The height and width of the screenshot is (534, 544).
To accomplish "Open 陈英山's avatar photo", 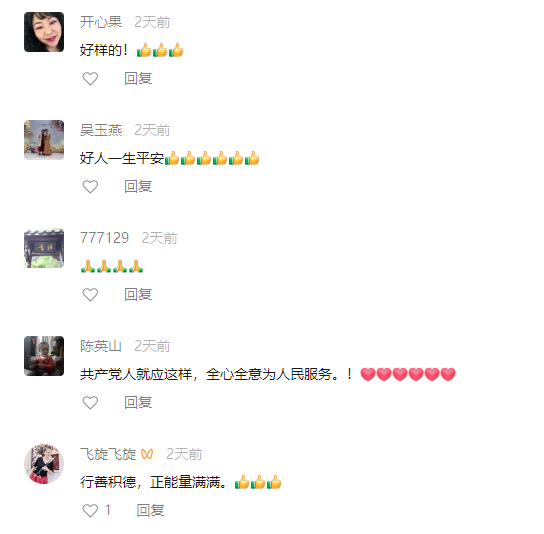I will pyautogui.click(x=44, y=356).
